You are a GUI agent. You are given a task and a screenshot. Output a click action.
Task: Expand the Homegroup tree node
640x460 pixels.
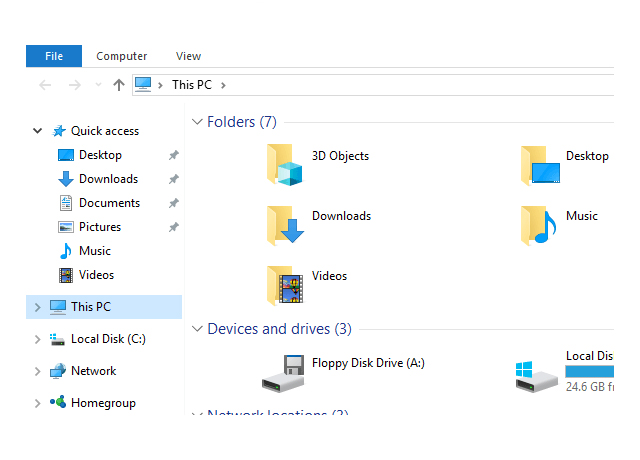pyautogui.click(x=38, y=403)
